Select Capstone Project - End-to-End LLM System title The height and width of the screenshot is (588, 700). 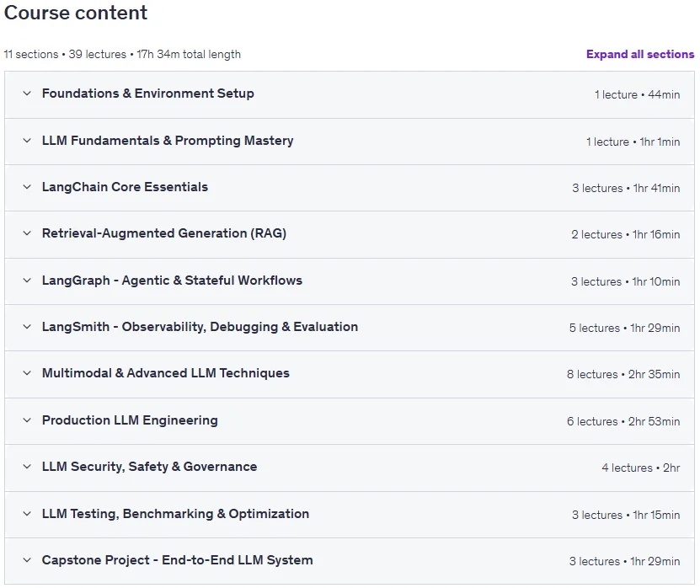177,560
